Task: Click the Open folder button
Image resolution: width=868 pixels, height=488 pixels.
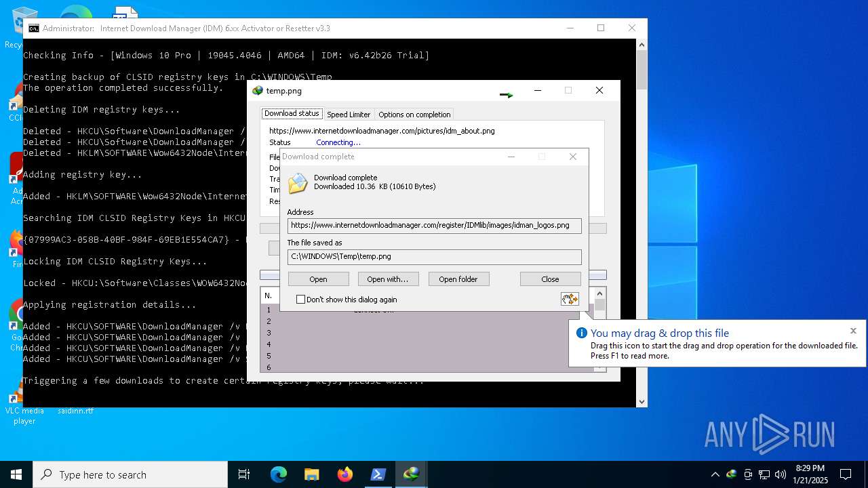Action: [458, 279]
